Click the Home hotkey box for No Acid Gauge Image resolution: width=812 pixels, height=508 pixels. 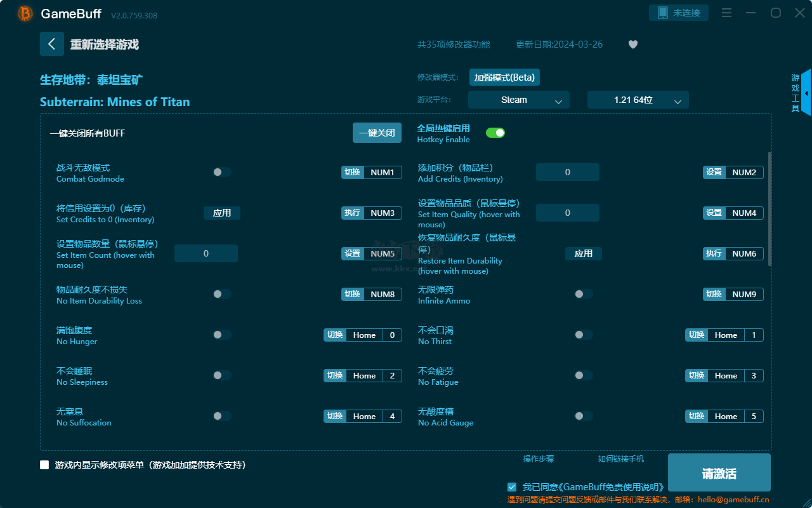click(x=726, y=416)
